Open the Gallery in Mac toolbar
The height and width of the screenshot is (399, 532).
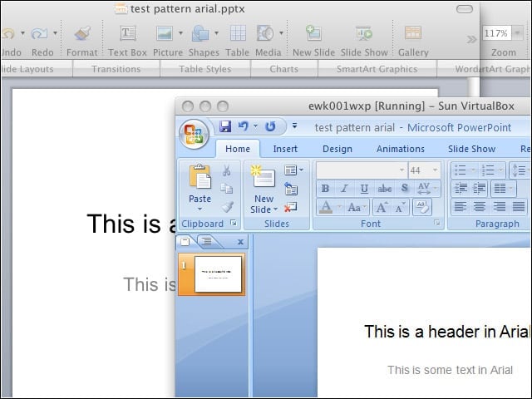(413, 33)
